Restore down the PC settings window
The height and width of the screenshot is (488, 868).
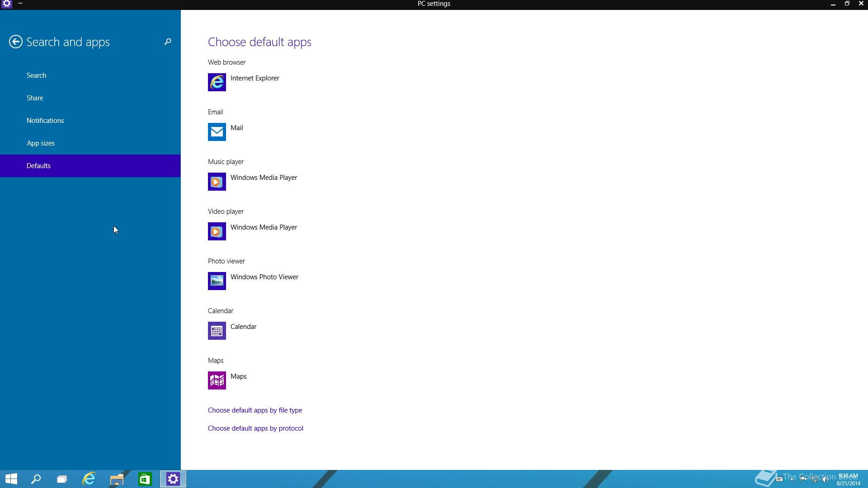pyautogui.click(x=847, y=4)
